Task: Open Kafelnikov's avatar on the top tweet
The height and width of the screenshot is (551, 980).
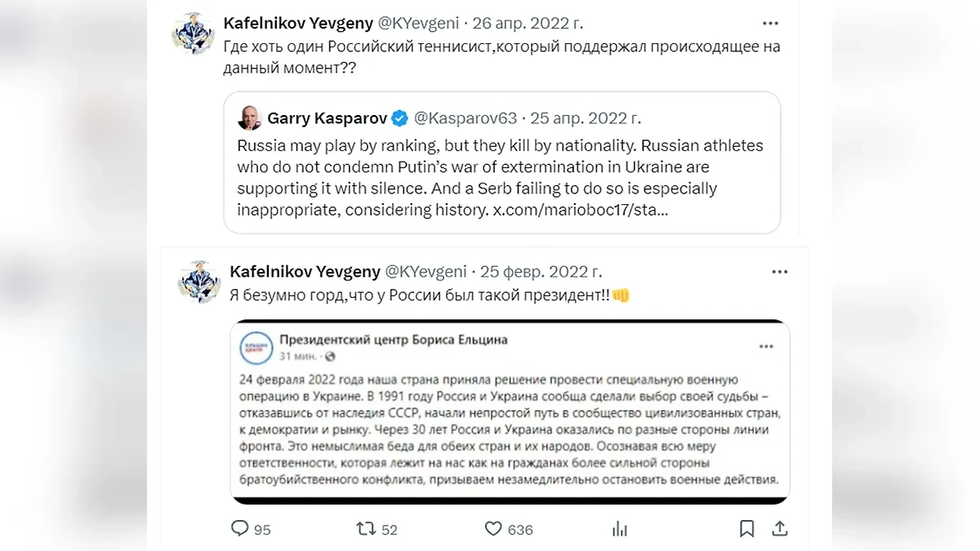Action: pyautogui.click(x=193, y=35)
